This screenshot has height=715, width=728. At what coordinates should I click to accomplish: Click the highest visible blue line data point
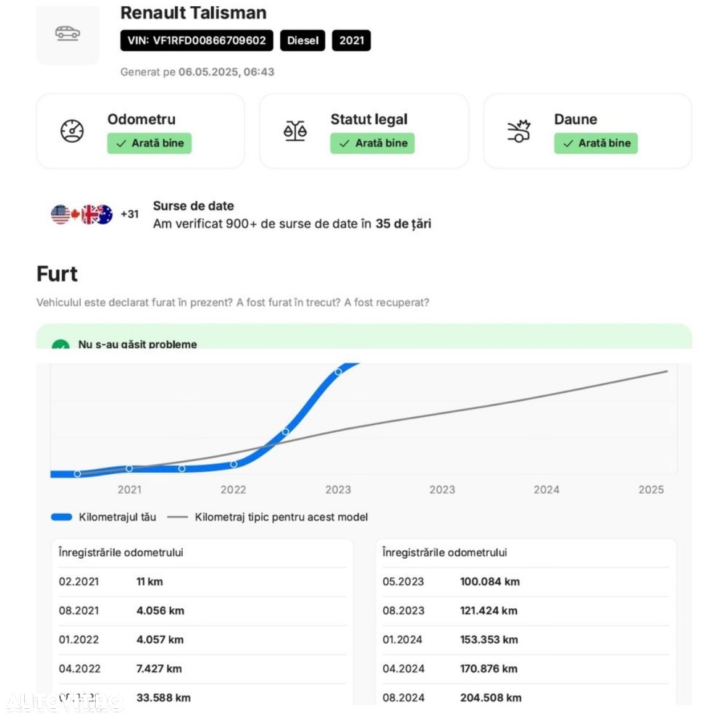tap(338, 372)
